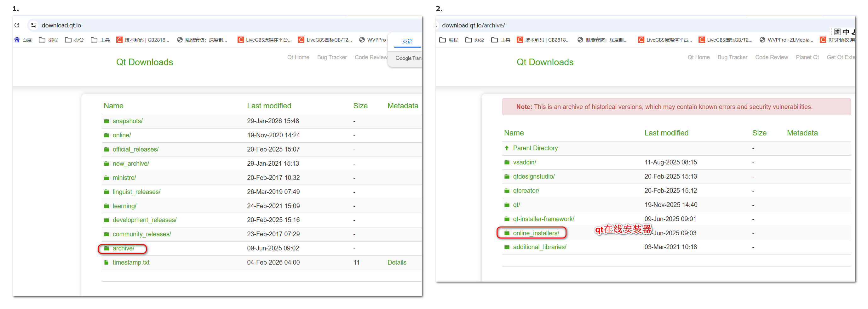This screenshot has width=868, height=309.
Task: Open the additional_libraries/ directory link
Action: click(539, 247)
